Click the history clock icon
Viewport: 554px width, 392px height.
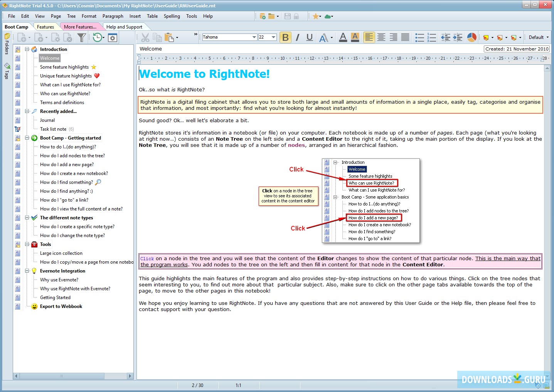tap(98, 37)
